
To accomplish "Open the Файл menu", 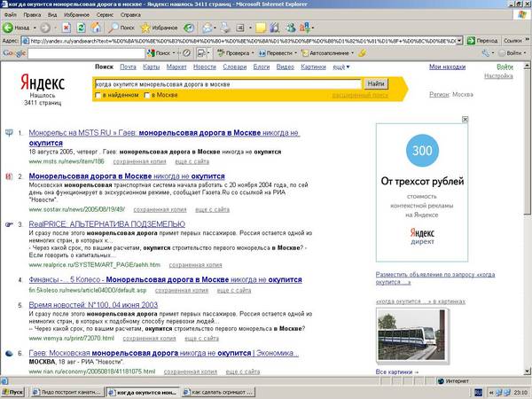I will tap(11, 15).
